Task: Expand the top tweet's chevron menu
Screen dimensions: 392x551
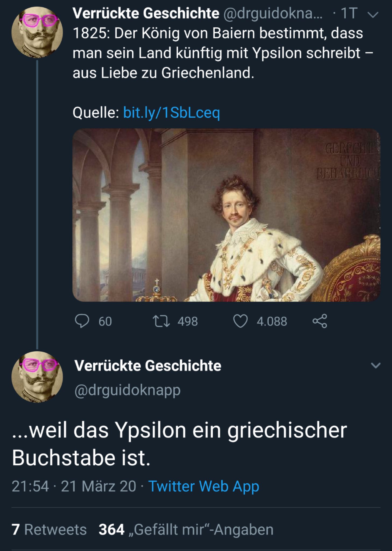Action: click(x=373, y=15)
